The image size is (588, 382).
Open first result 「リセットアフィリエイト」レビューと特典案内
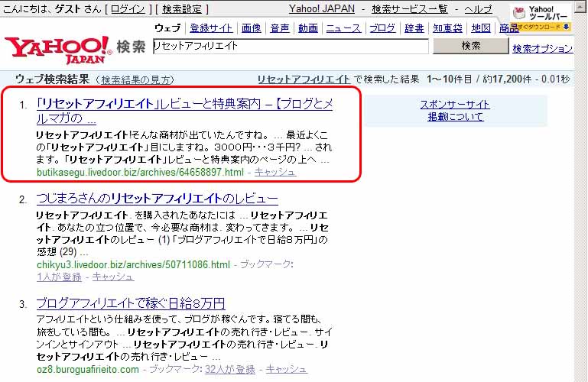tap(184, 111)
